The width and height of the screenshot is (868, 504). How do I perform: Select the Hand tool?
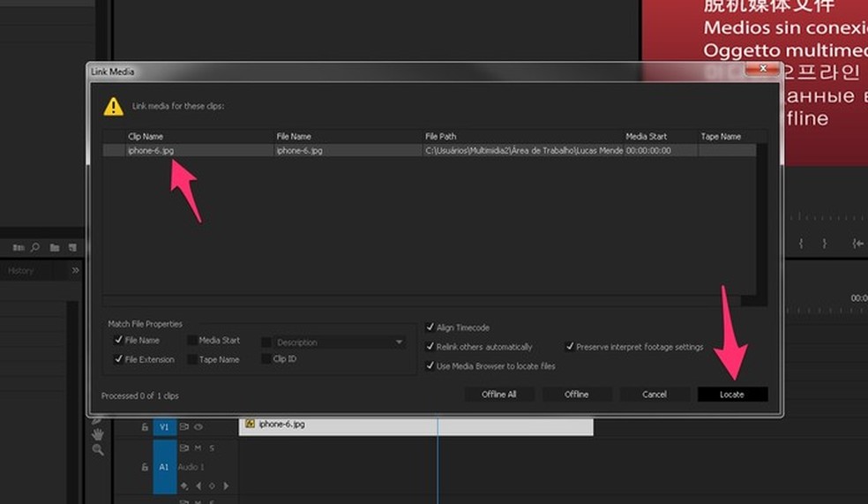coord(98,434)
